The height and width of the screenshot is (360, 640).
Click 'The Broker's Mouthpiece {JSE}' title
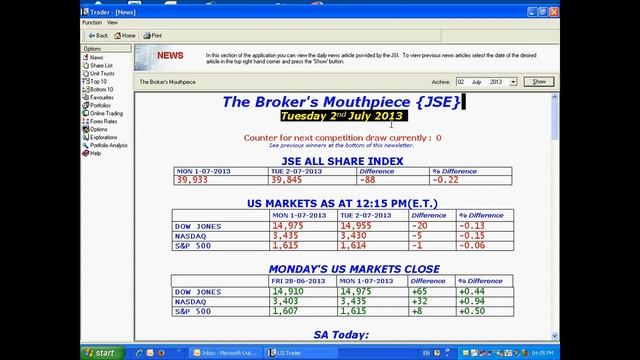pos(341,102)
